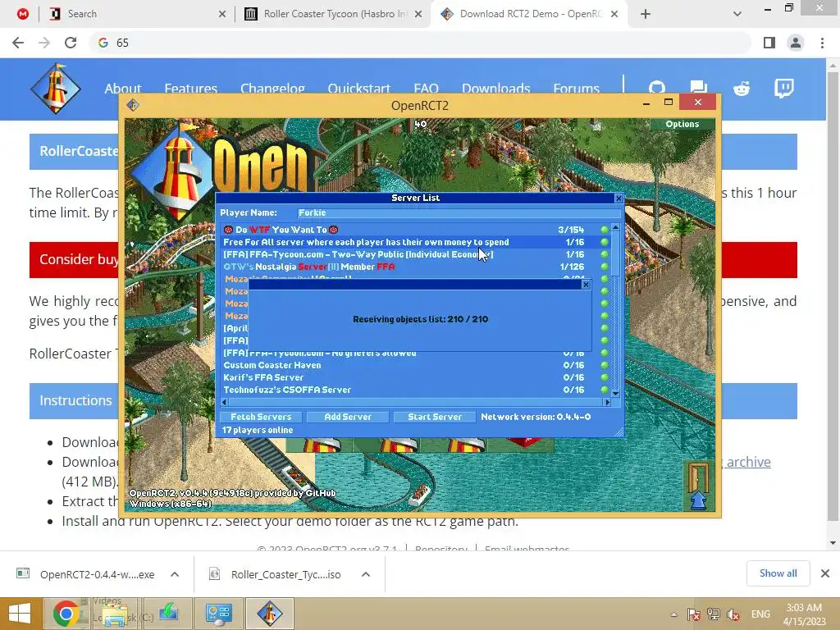The height and width of the screenshot is (630, 840).
Task: Open the Downloads page link
Action: (x=496, y=89)
